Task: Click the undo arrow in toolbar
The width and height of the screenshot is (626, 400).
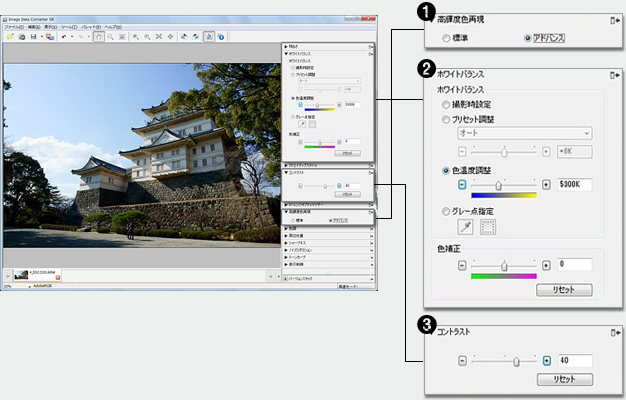Action: tap(64, 36)
